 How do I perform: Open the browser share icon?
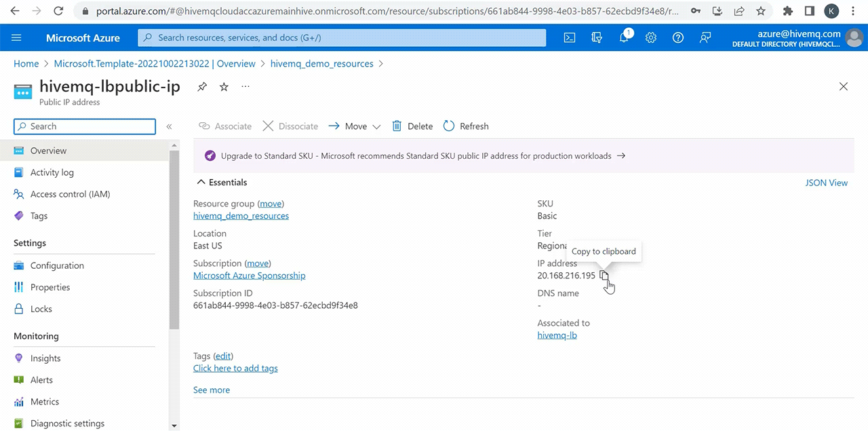pyautogui.click(x=739, y=11)
